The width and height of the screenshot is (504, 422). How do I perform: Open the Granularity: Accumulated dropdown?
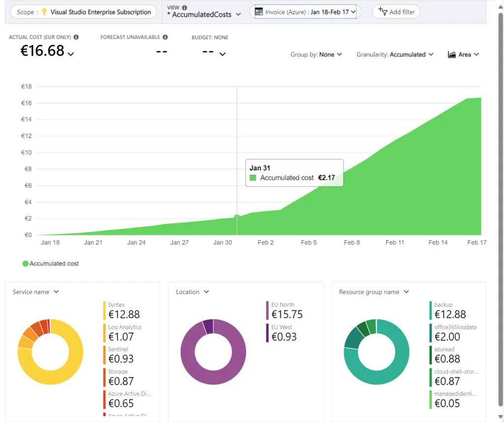(395, 55)
